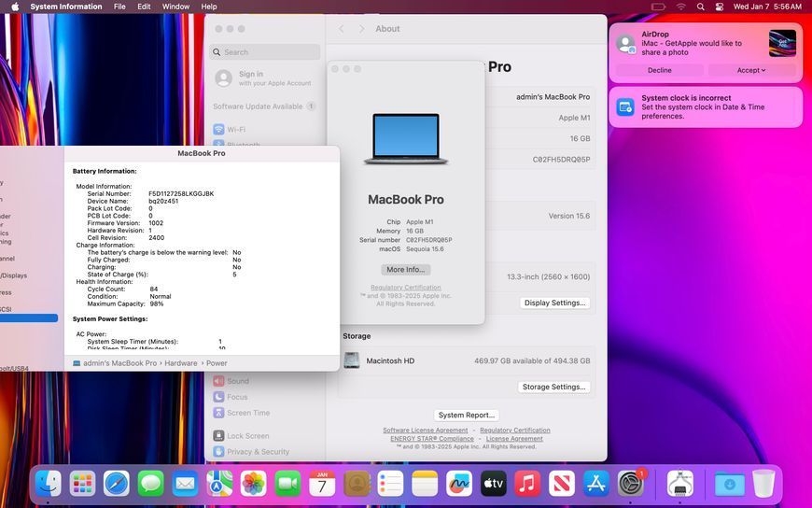Launch Maps from the Dock
Image resolution: width=812 pixels, height=508 pixels.
(x=219, y=484)
